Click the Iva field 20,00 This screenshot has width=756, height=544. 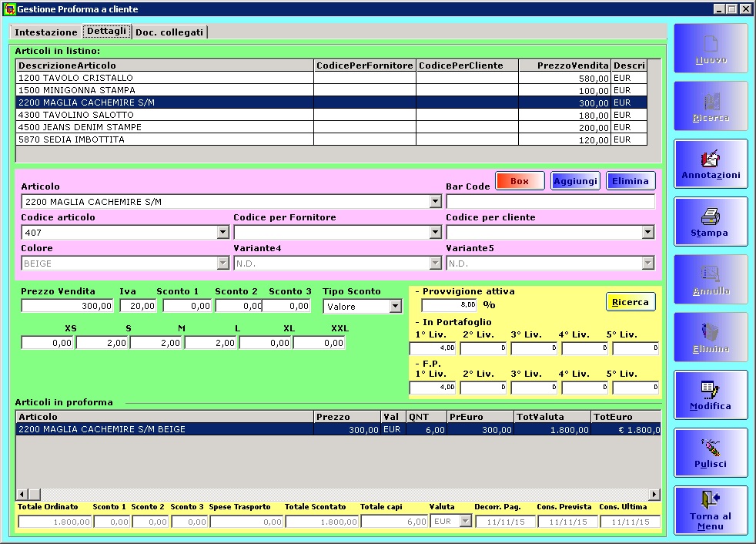139,306
